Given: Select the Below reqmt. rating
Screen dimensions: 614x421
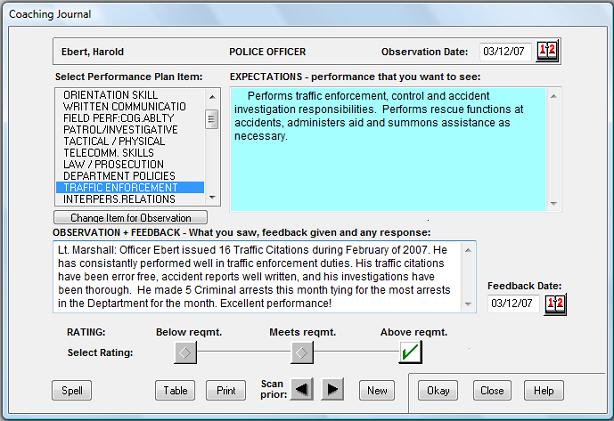Looking at the screenshot, I should (x=184, y=352).
